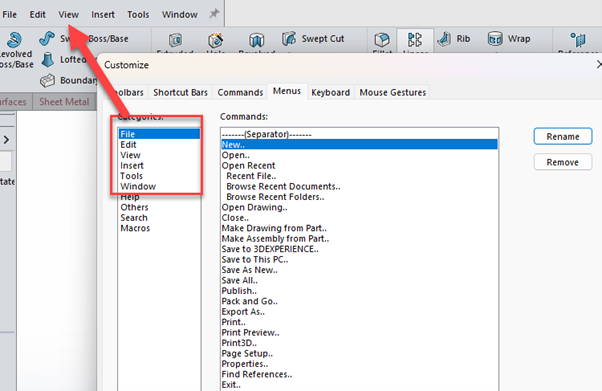Expand the side panel chevron arrow

click(6, 139)
